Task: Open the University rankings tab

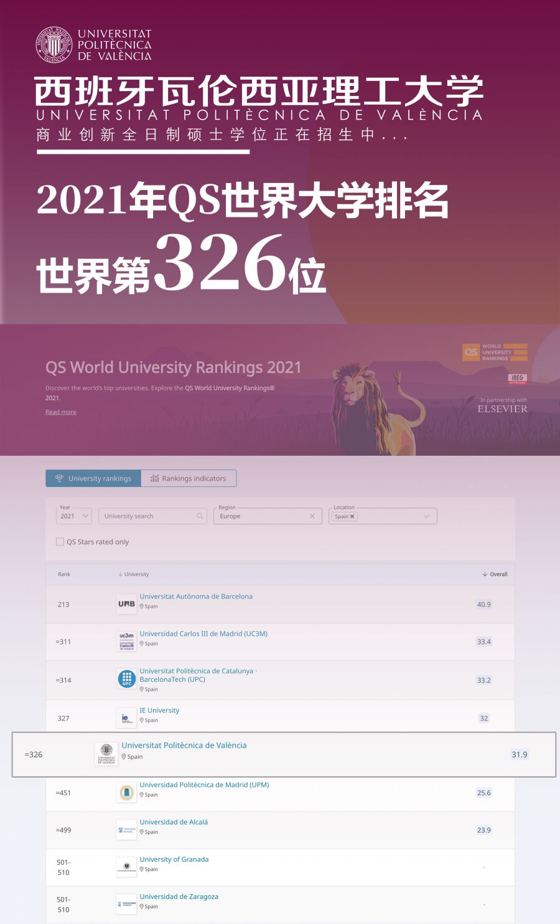Action: 93,478
